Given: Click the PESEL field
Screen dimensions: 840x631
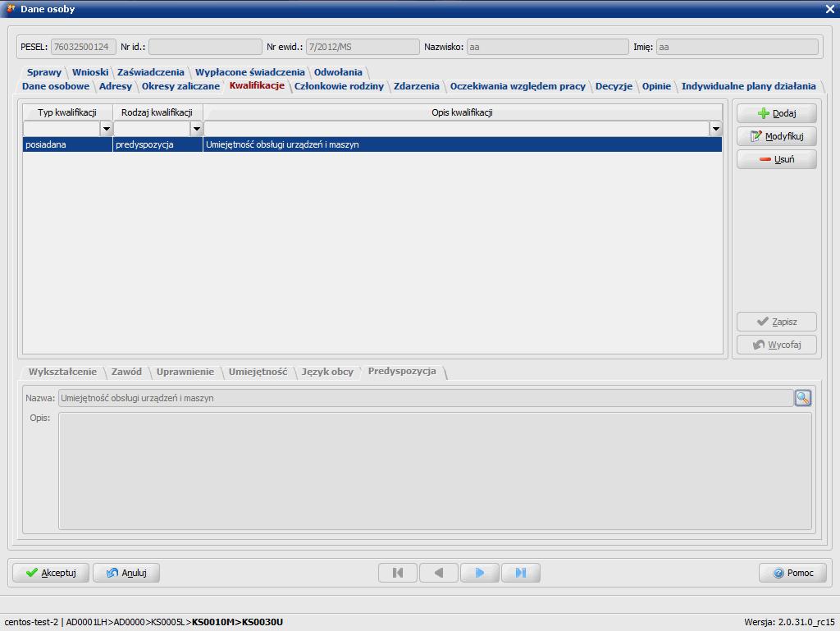Looking at the screenshot, I should [83, 47].
